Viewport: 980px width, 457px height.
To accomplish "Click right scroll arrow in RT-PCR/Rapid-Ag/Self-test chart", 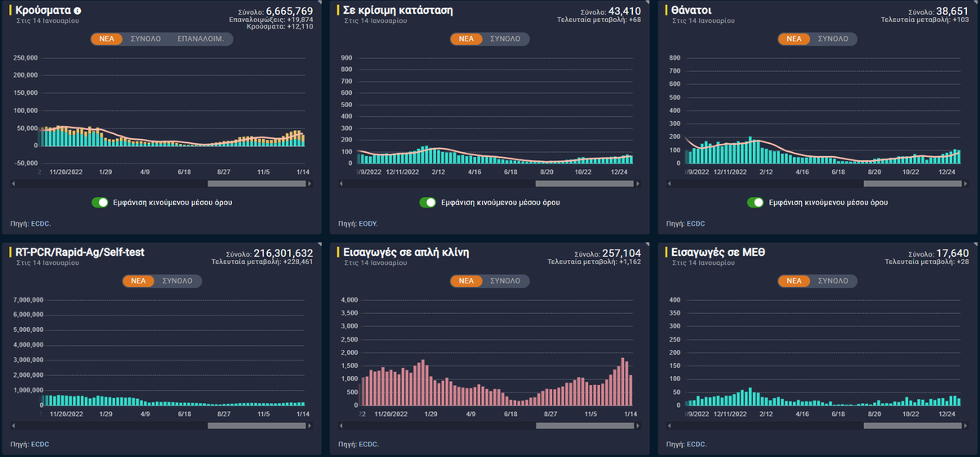I will (311, 426).
